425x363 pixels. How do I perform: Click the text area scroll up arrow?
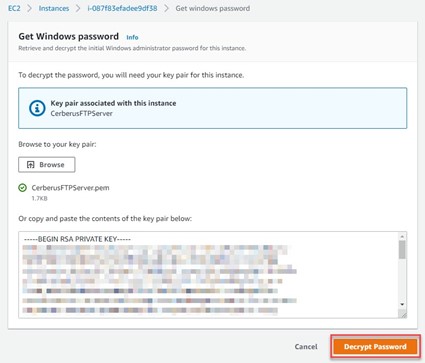click(402, 236)
